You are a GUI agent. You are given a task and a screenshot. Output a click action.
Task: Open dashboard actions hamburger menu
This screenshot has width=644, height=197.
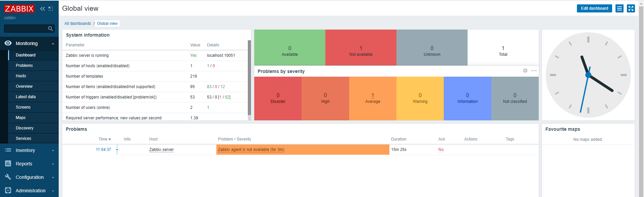pos(620,8)
